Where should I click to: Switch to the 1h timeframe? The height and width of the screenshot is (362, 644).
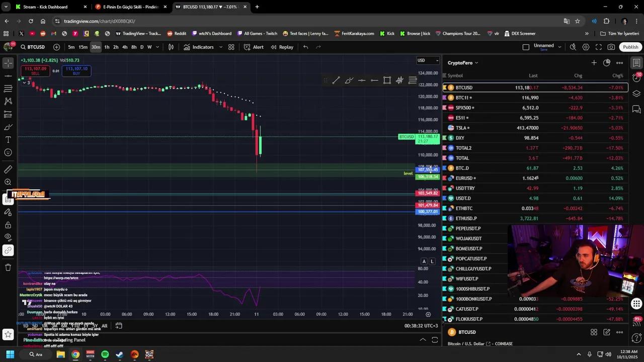[107, 47]
